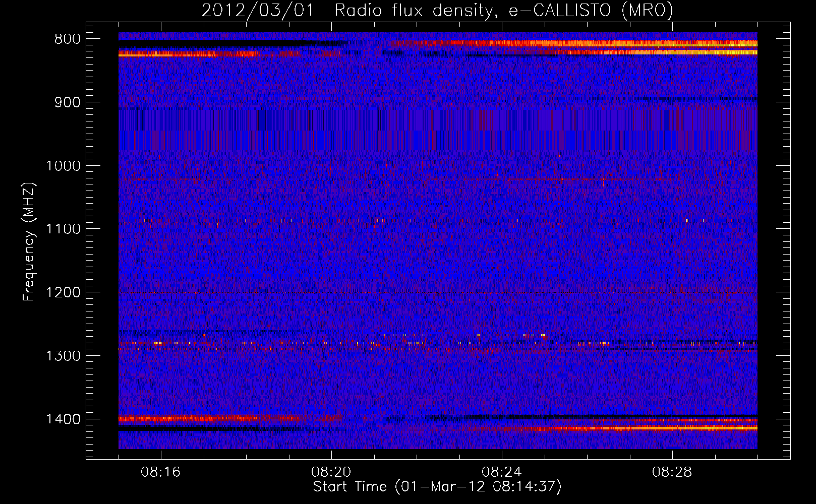The image size is (816, 504).
Task: Click the 1000 tick label on the Y axis
Action: (x=63, y=166)
